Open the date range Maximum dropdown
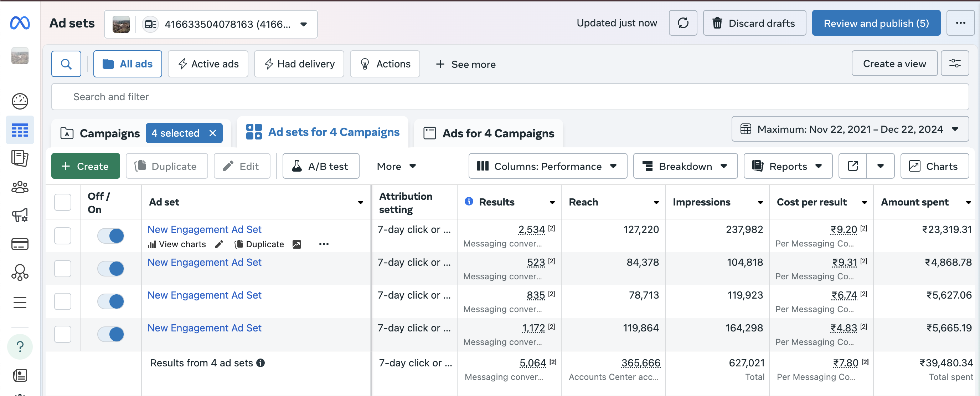Screen dimensions: 980x396 click(850, 129)
